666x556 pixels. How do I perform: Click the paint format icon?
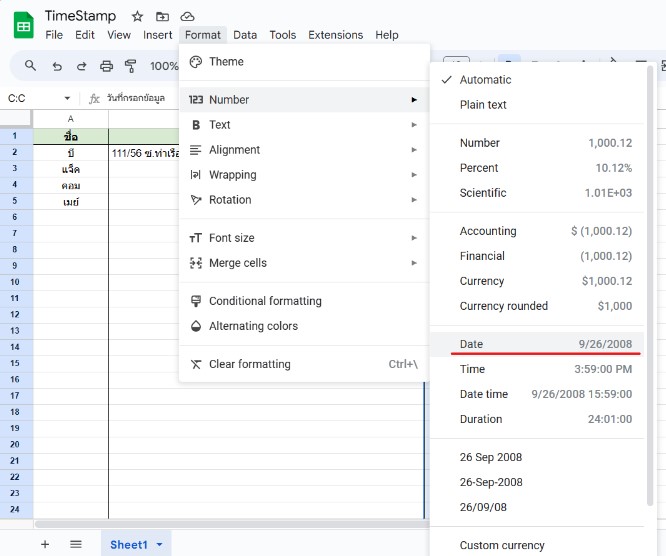click(130, 66)
